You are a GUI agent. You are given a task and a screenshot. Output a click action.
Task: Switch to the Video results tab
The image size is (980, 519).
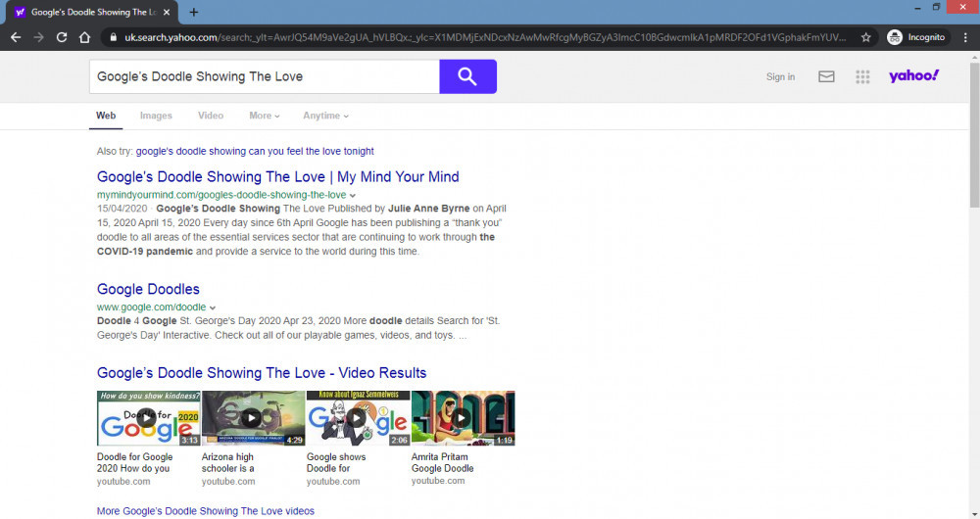(211, 116)
